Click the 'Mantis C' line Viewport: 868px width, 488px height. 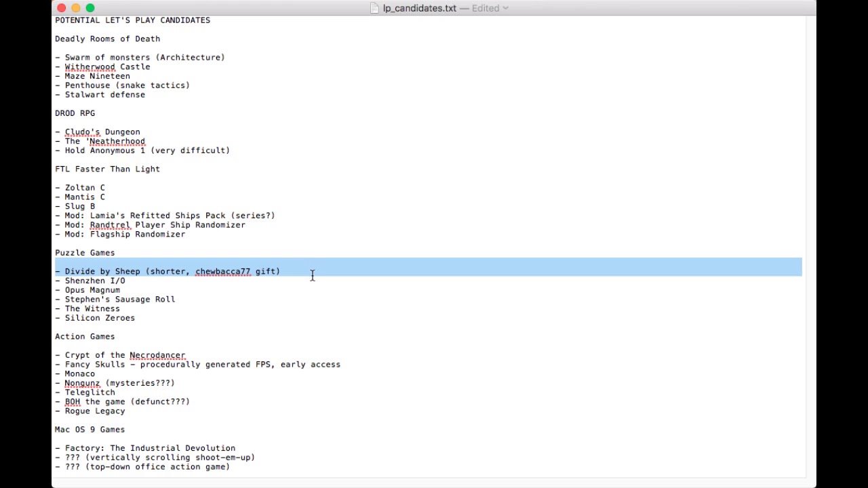[80, 197]
